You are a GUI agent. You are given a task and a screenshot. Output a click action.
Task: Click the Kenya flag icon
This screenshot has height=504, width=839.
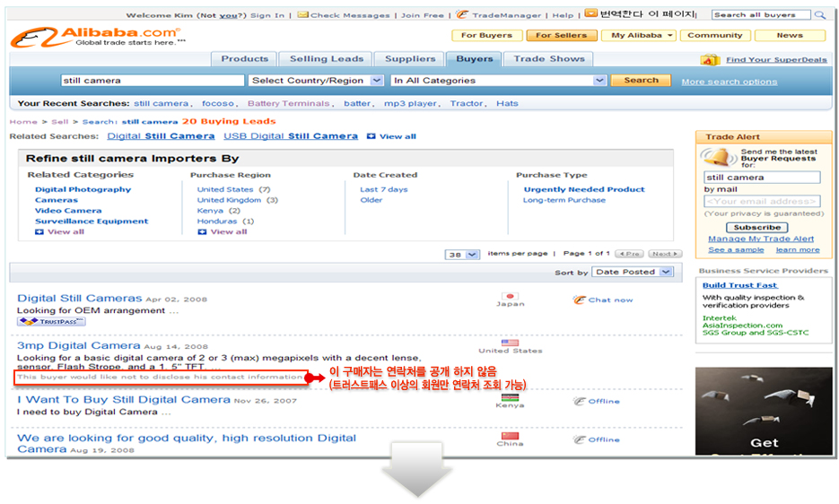(510, 397)
